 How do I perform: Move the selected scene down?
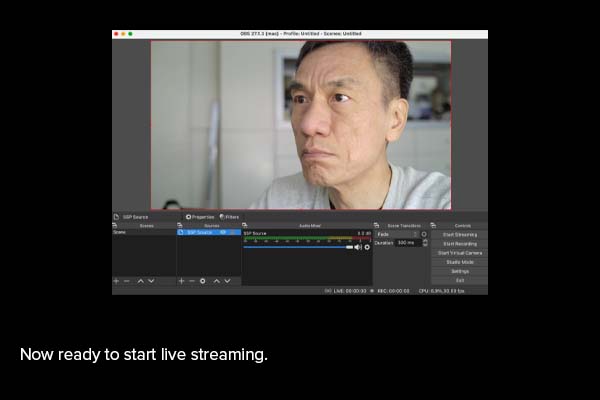point(151,281)
